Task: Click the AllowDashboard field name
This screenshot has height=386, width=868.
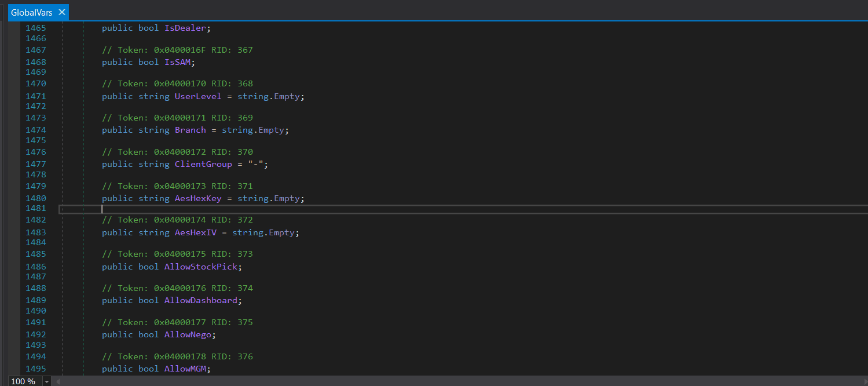Action: tap(201, 300)
